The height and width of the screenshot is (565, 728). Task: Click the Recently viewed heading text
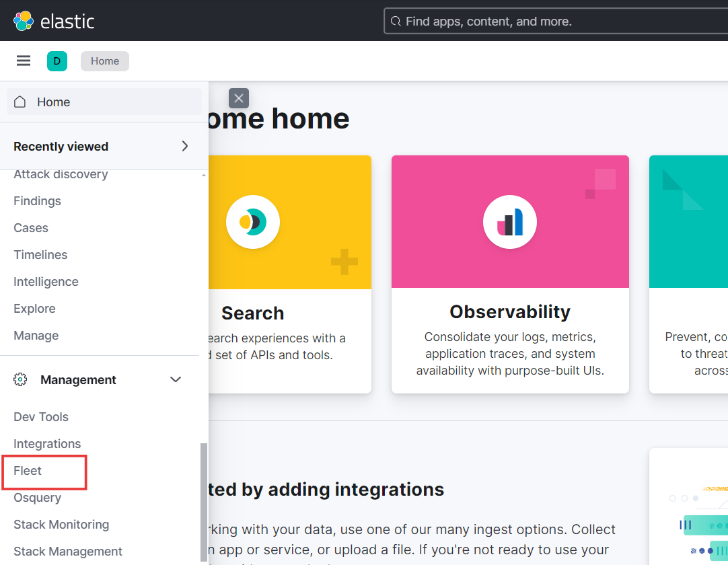coord(61,146)
